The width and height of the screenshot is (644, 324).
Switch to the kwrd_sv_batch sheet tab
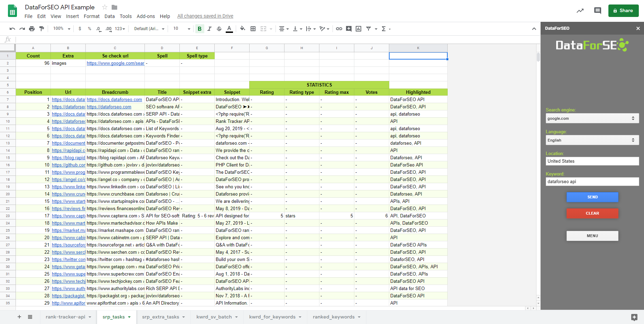(217, 317)
